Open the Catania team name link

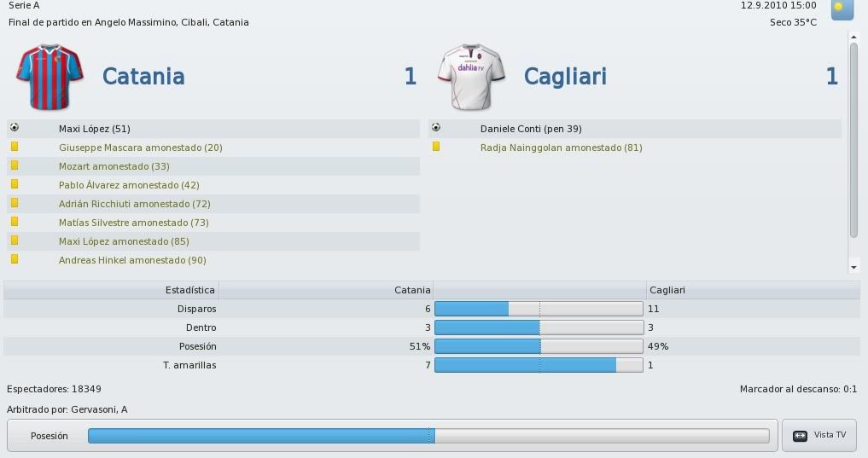143,77
